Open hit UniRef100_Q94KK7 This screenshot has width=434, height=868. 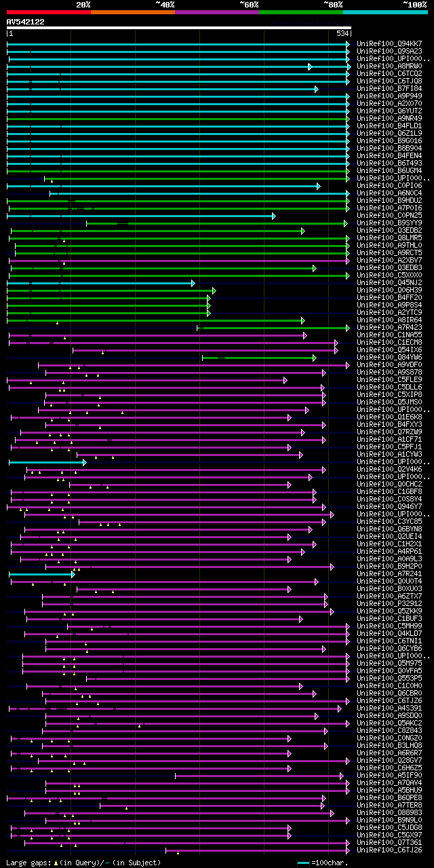click(x=391, y=43)
